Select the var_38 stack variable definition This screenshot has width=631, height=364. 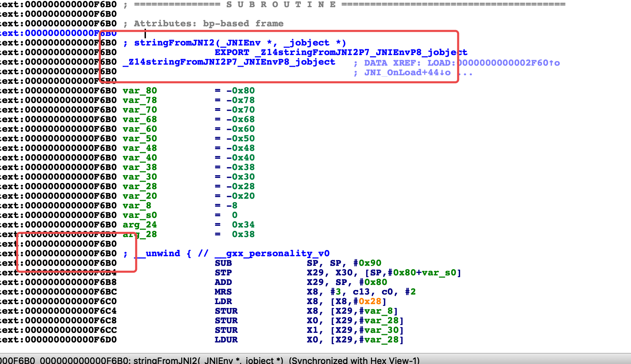point(140,167)
